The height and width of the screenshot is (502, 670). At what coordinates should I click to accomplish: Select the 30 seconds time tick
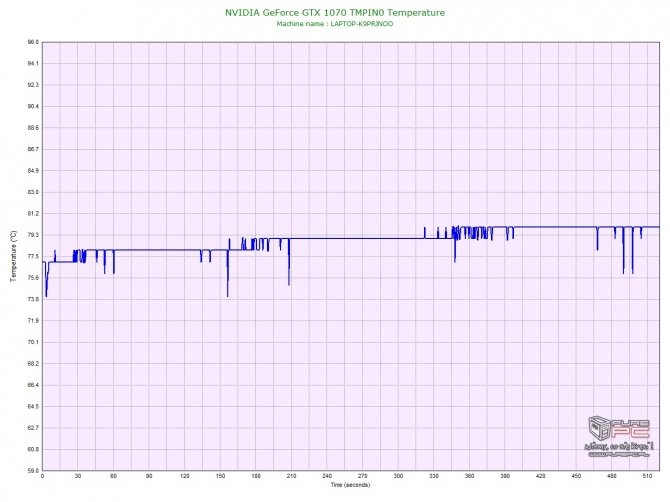[78, 476]
